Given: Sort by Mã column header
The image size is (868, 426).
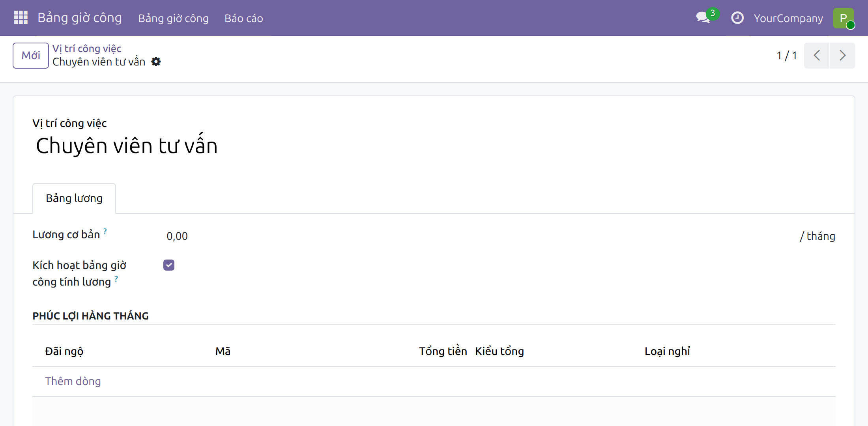Looking at the screenshot, I should point(223,351).
